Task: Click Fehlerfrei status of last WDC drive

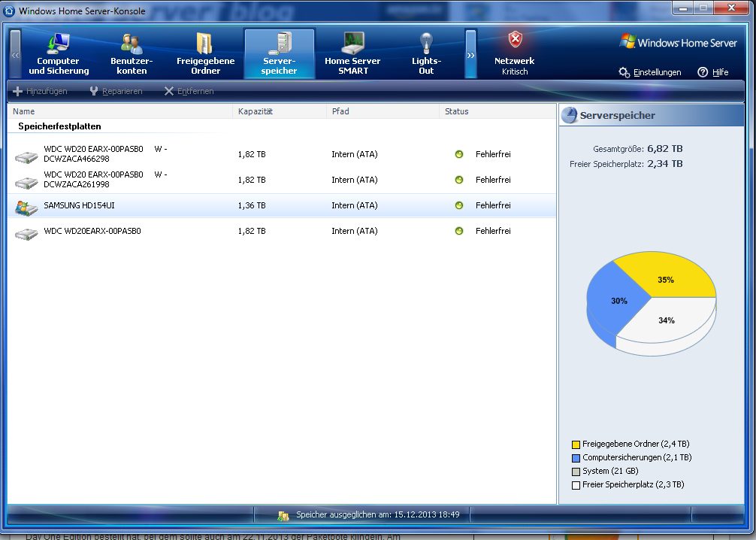Action: 493,231
